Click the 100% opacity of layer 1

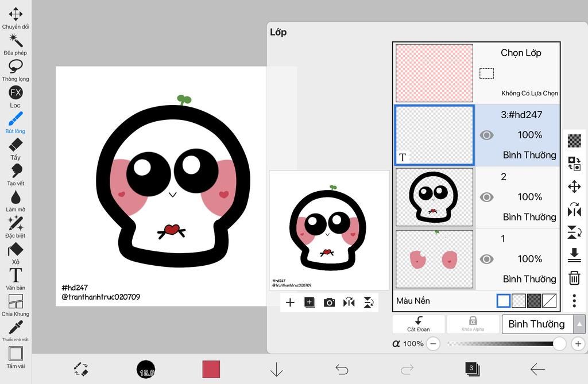coord(529,259)
